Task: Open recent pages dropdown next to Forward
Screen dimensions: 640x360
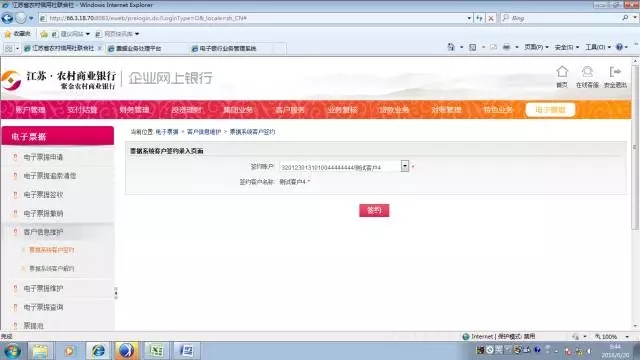Action: pos(31,18)
